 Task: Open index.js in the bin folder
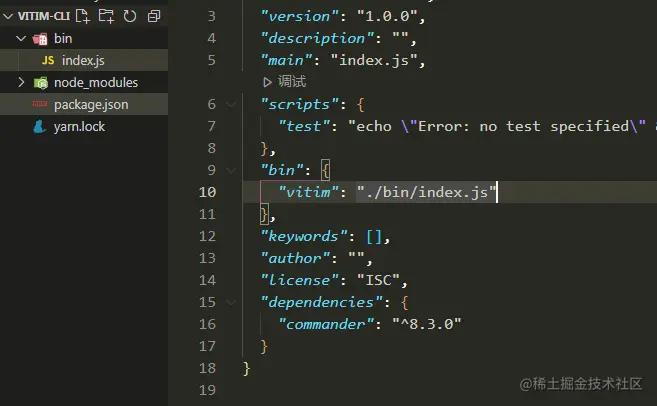[84, 60]
